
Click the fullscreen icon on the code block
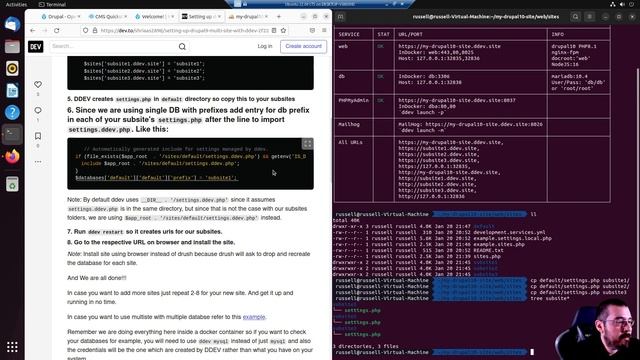(307, 144)
